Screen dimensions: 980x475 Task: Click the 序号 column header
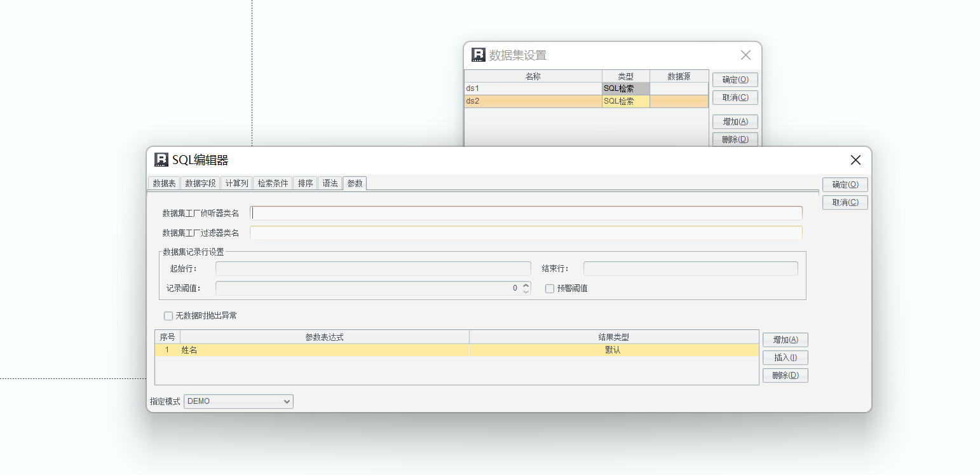coord(168,337)
